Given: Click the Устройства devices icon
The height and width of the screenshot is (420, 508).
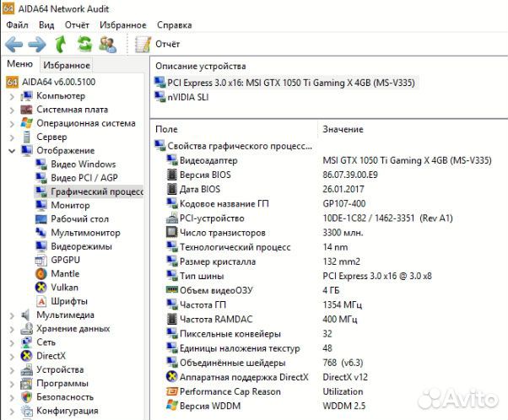Looking at the screenshot, I should point(26,369).
